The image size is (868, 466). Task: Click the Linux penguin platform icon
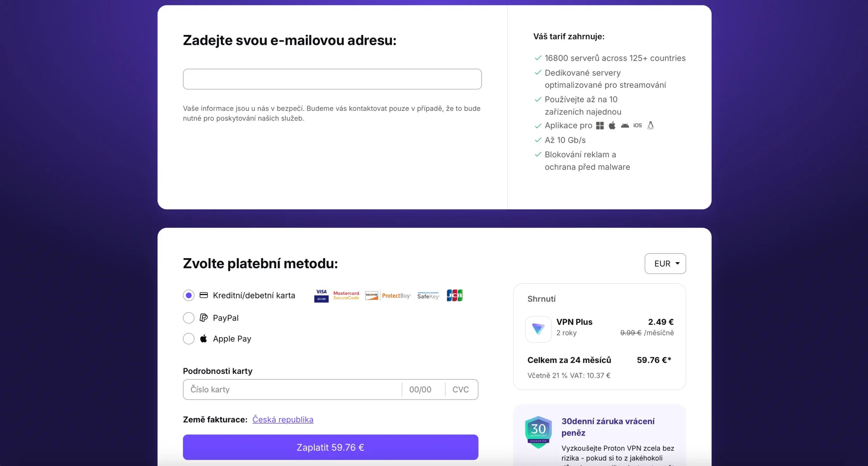tap(650, 125)
